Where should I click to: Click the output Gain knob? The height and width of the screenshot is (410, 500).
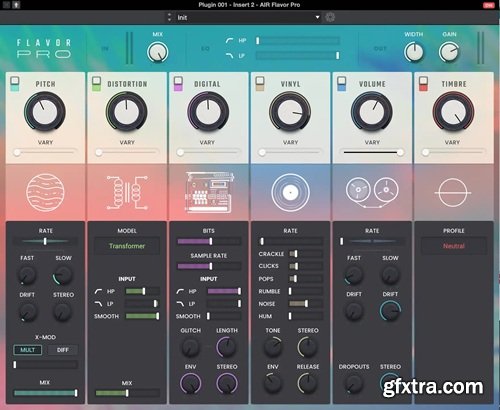pyautogui.click(x=449, y=53)
